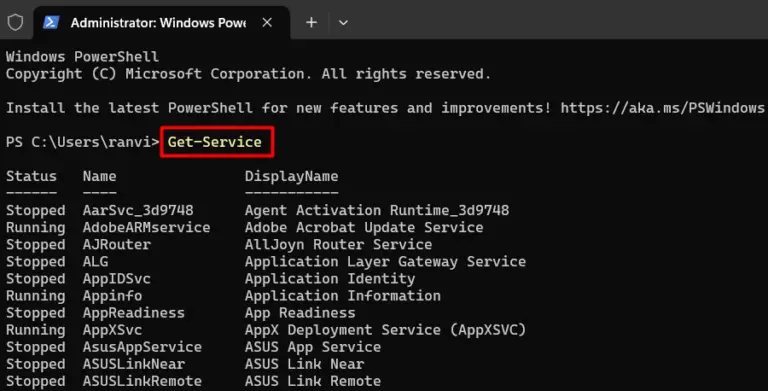Click service name AppIDSvc
The width and height of the screenshot is (768, 391).
(117, 279)
